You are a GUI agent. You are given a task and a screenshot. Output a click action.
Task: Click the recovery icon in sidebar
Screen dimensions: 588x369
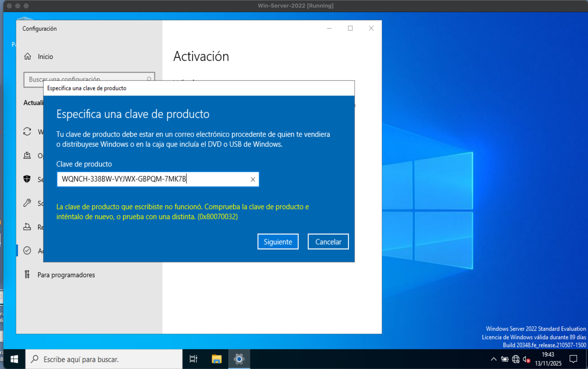click(27, 227)
